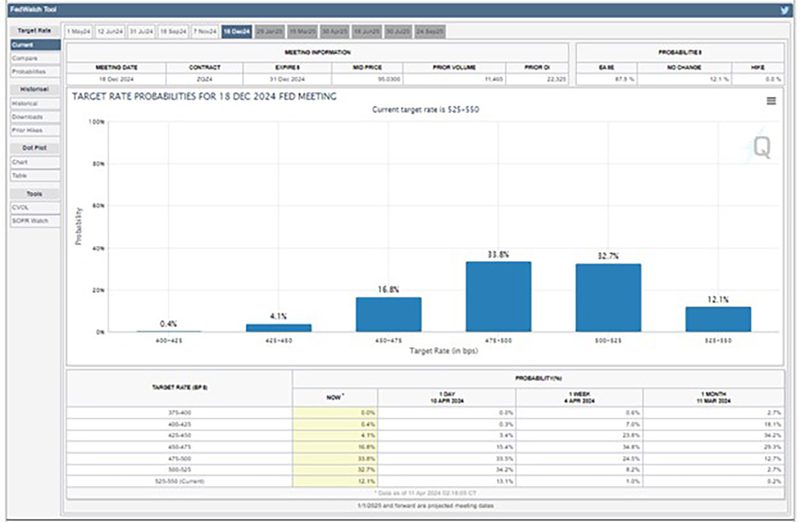
Task: Select the 18 Sep24 meeting tab
Action: click(x=172, y=31)
